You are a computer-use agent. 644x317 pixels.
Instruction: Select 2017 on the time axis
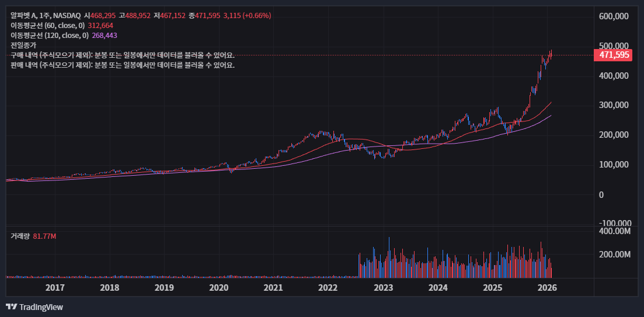click(55, 287)
